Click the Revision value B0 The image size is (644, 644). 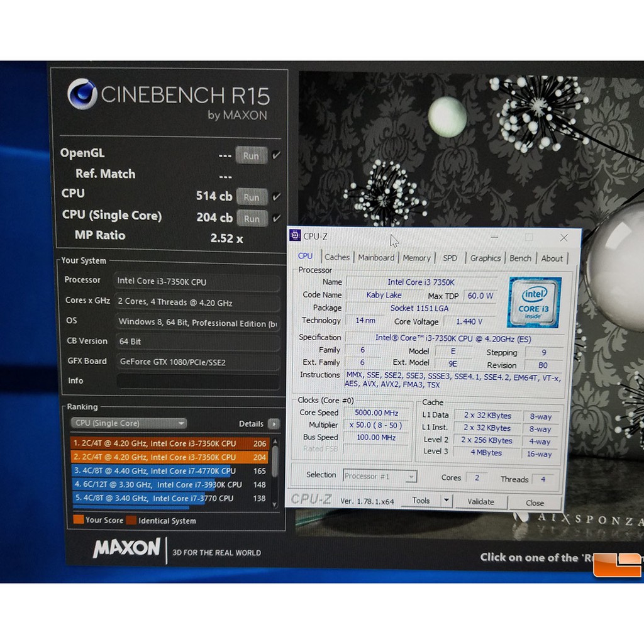tap(543, 365)
